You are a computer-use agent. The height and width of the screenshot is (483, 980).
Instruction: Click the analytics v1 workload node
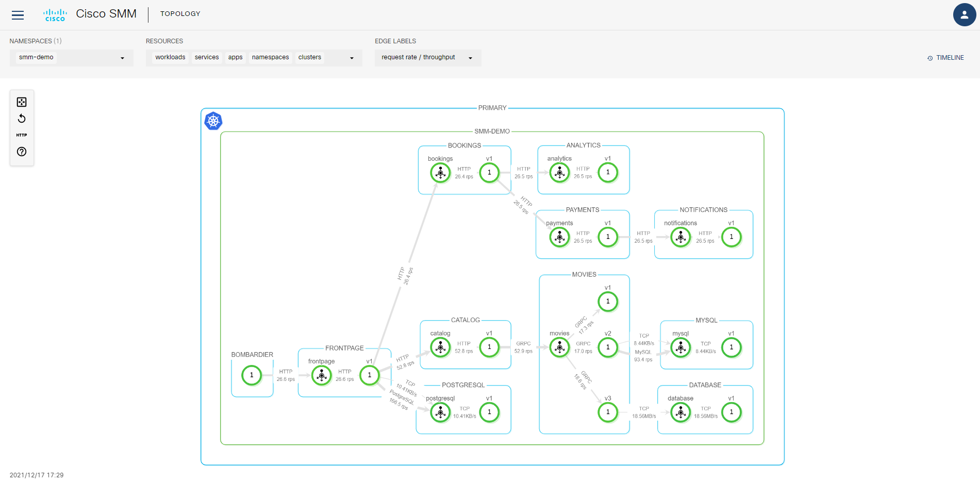tap(608, 173)
